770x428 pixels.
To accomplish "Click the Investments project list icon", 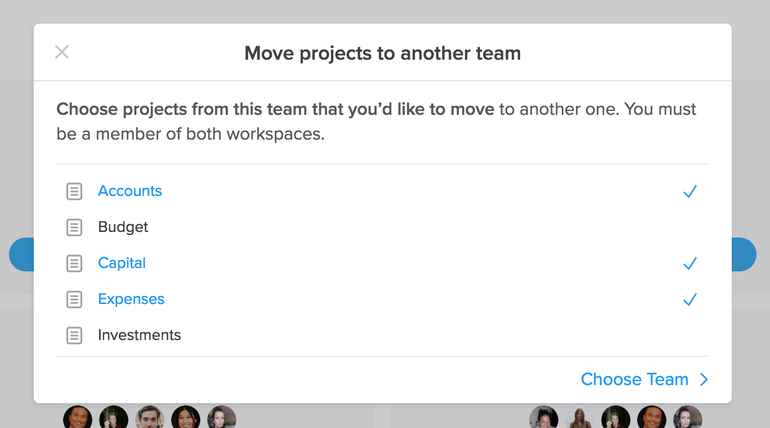I will pos(74,336).
